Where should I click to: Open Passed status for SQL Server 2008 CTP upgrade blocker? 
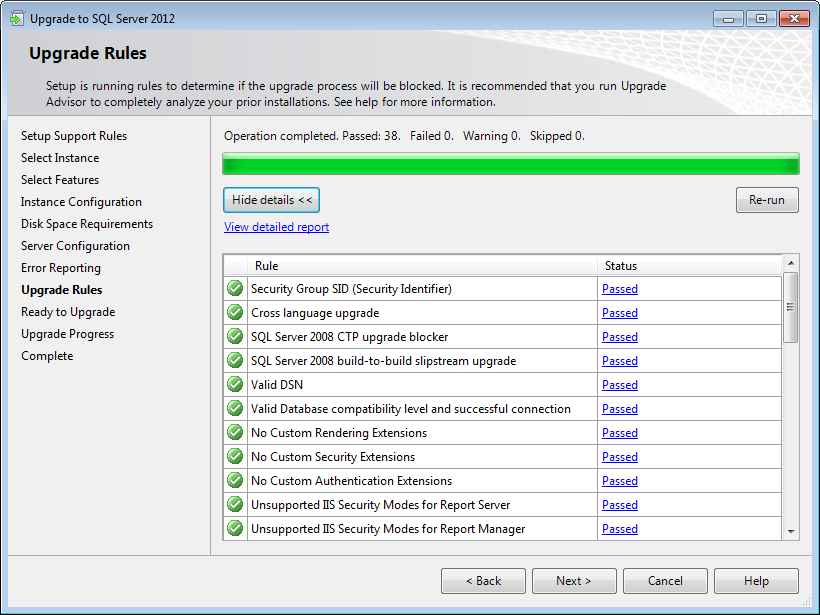tap(620, 337)
